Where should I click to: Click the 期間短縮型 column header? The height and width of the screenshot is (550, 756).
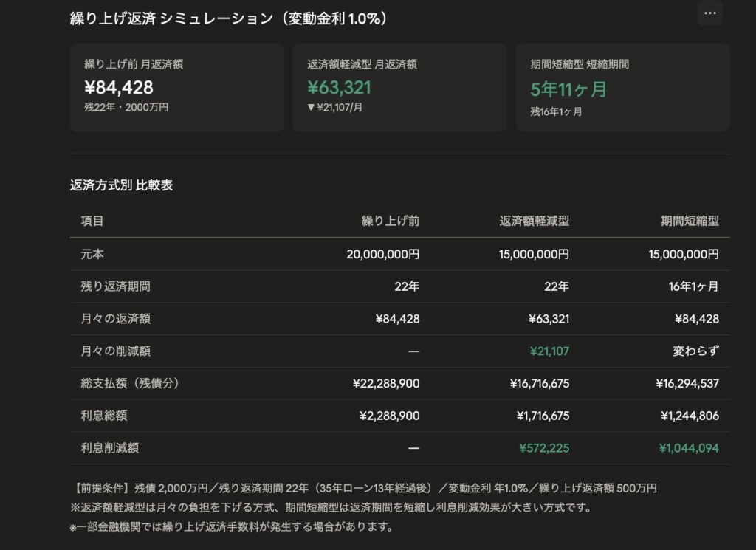[690, 221]
